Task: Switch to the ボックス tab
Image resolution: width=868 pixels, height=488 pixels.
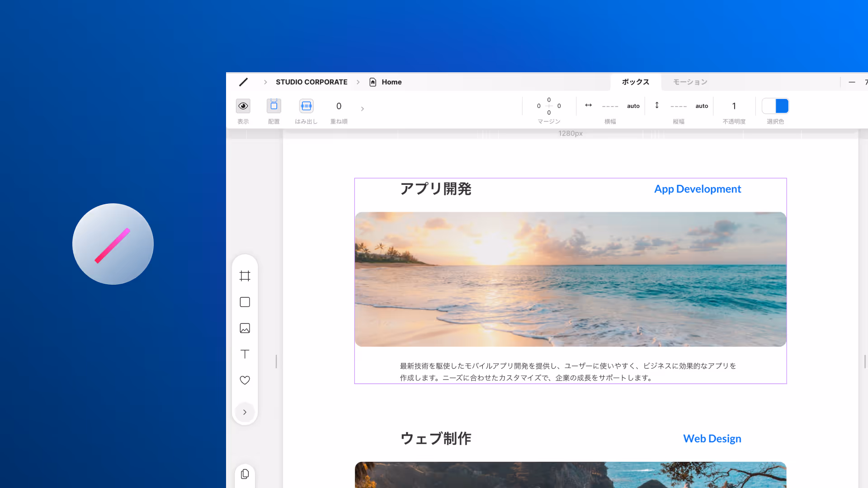Action: (635, 82)
